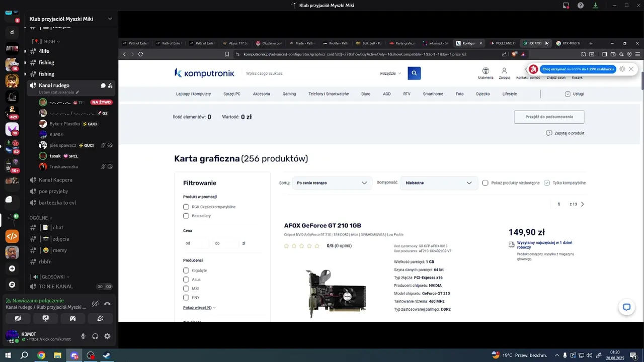Turn on camera in Discord voice panel
The width and height of the screenshot is (644, 362).
point(18,318)
